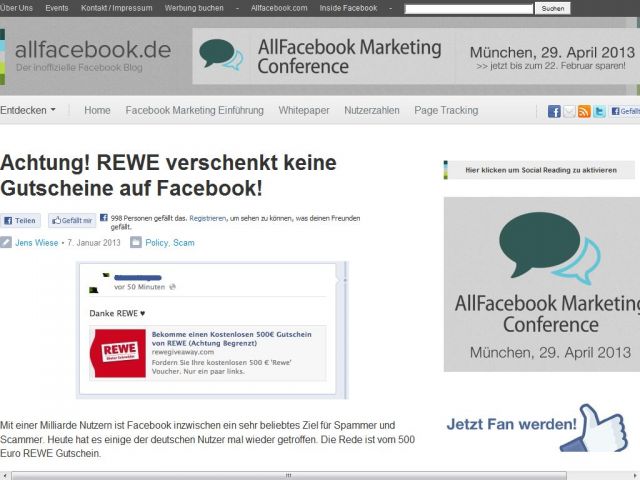Click the Über Uns link in the top bar
This screenshot has width=640, height=480.
click(16, 8)
